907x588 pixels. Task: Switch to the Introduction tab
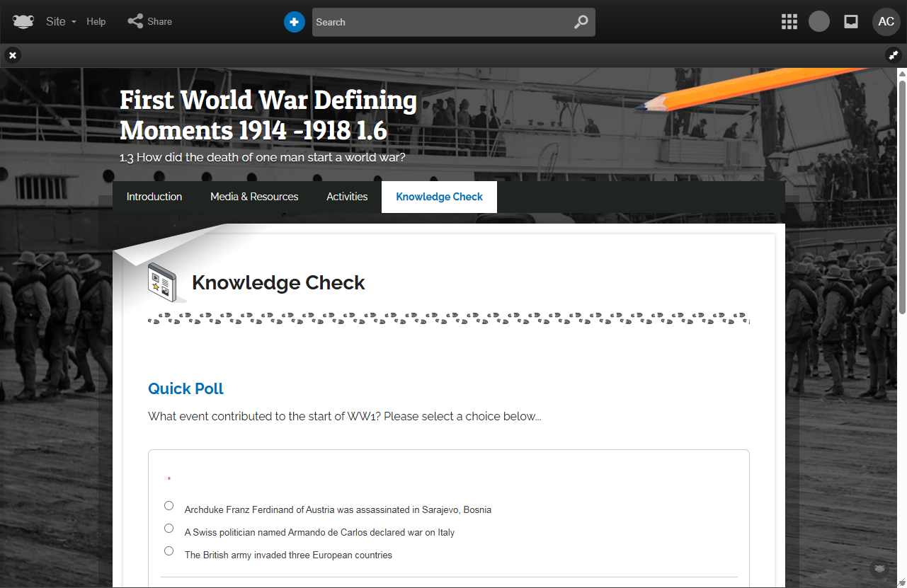[154, 197]
